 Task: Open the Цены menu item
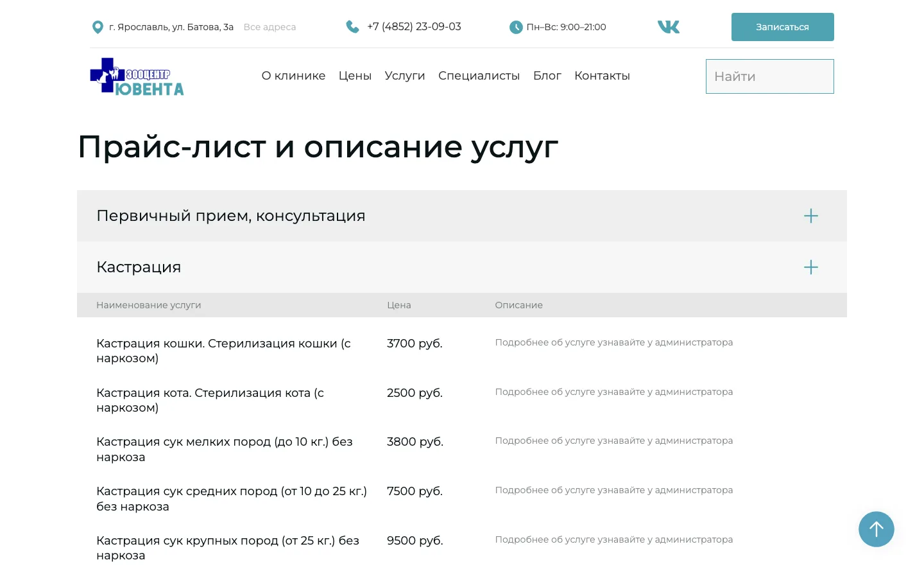[355, 76]
